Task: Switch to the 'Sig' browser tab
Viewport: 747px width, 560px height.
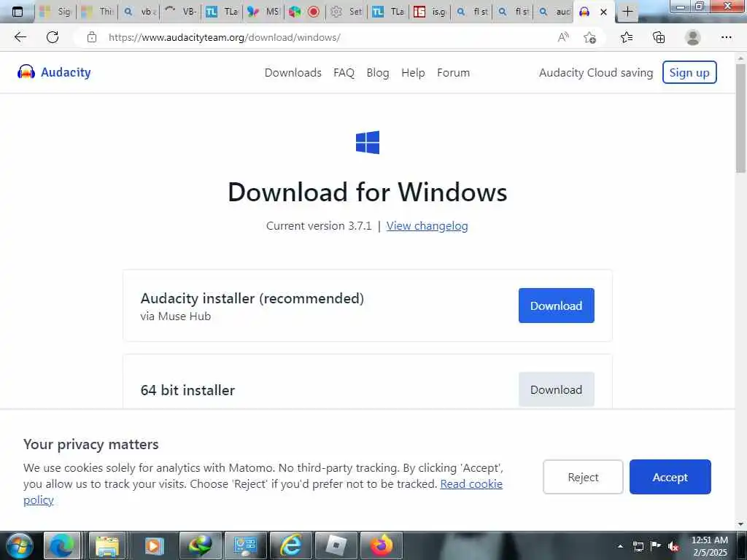Action: 55,12
